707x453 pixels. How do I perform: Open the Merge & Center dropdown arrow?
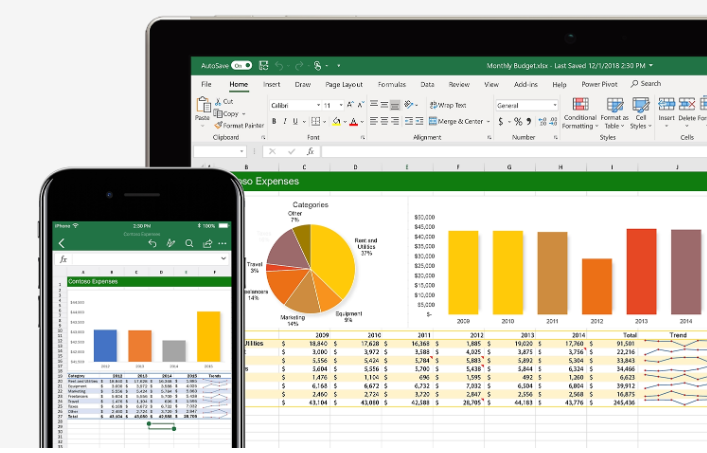[x=487, y=121]
